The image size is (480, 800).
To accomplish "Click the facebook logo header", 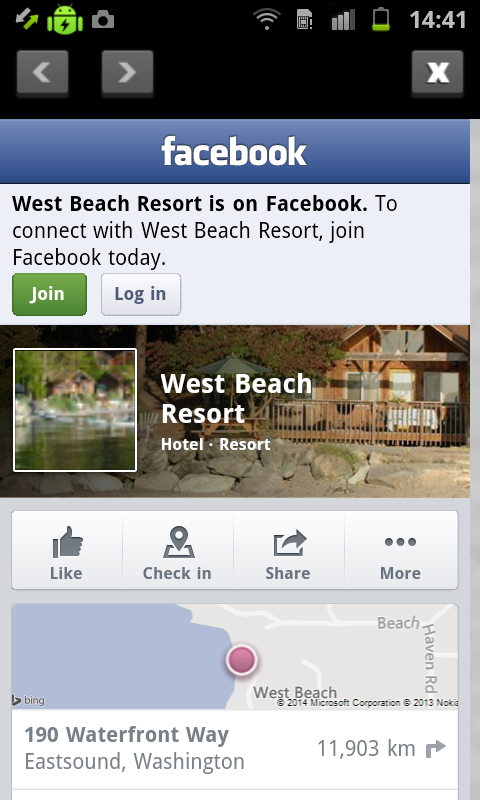I will click(234, 152).
